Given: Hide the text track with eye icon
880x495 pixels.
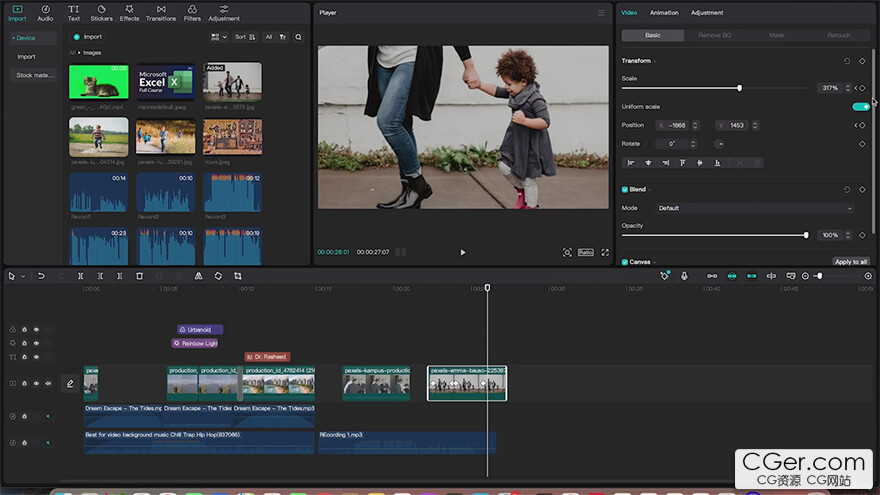Looking at the screenshot, I should click(x=36, y=357).
